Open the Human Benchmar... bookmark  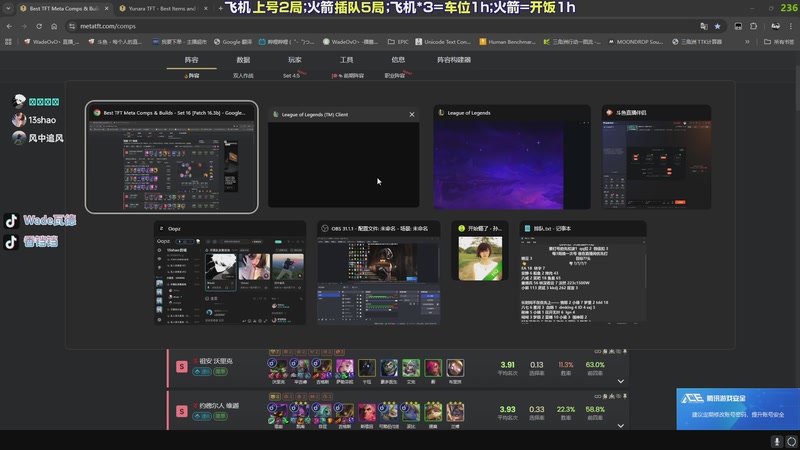click(507, 42)
